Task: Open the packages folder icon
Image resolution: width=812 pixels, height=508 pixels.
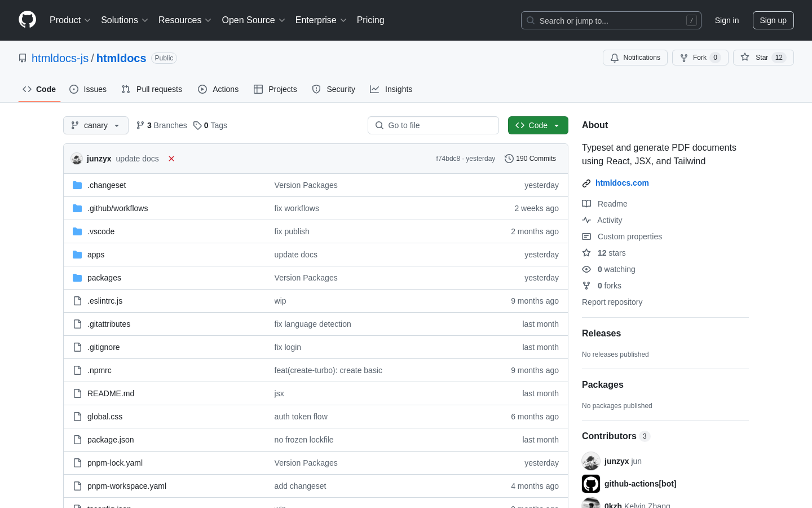Action: (77, 278)
